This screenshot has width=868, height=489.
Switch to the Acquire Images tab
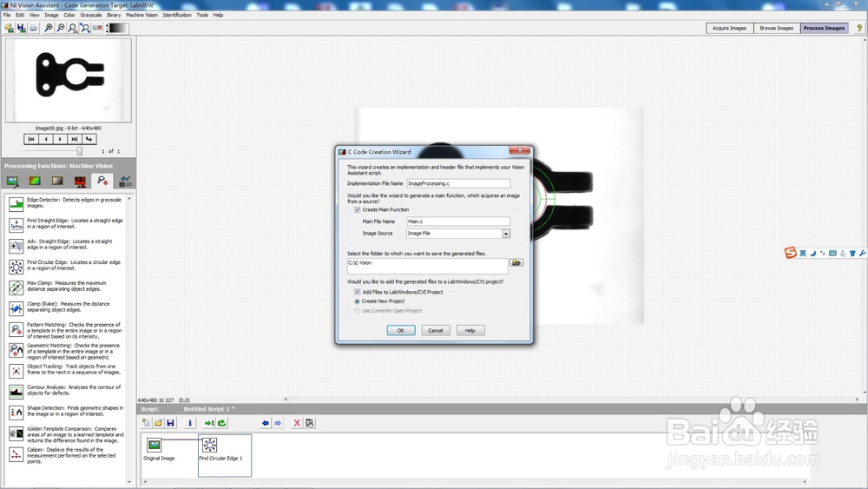tap(730, 29)
